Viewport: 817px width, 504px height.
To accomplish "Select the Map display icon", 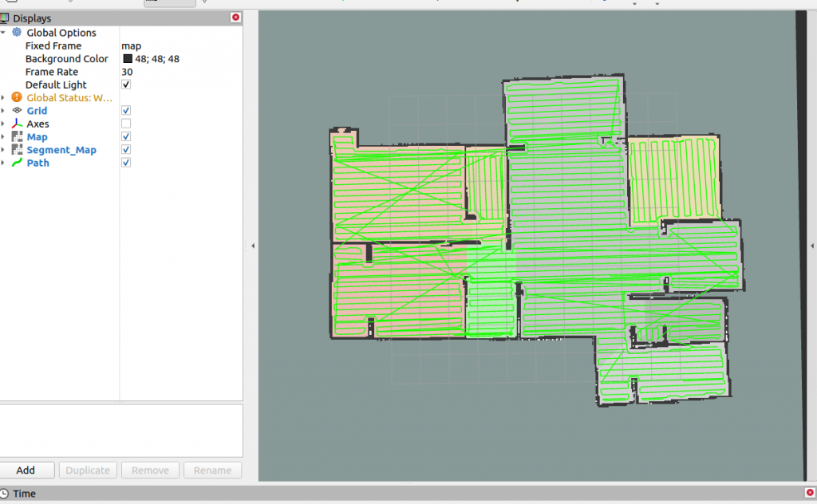I will [x=17, y=136].
